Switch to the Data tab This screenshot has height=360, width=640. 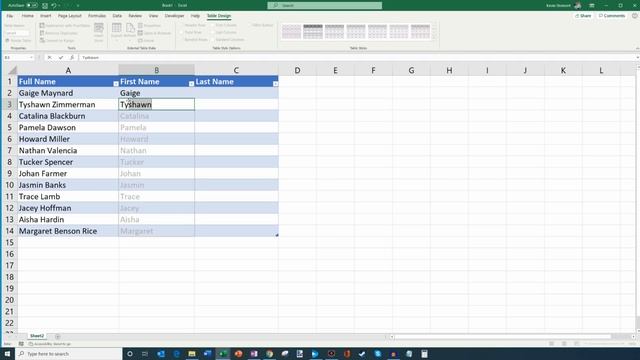tap(117, 16)
